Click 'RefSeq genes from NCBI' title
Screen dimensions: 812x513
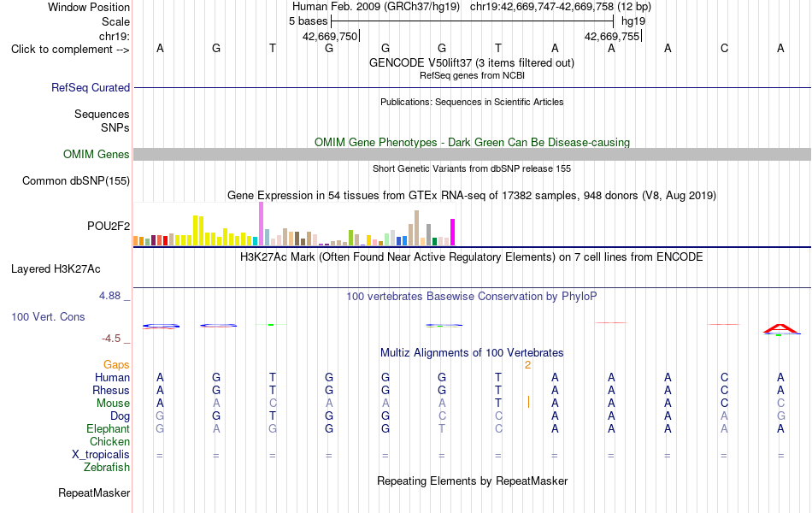[472, 75]
